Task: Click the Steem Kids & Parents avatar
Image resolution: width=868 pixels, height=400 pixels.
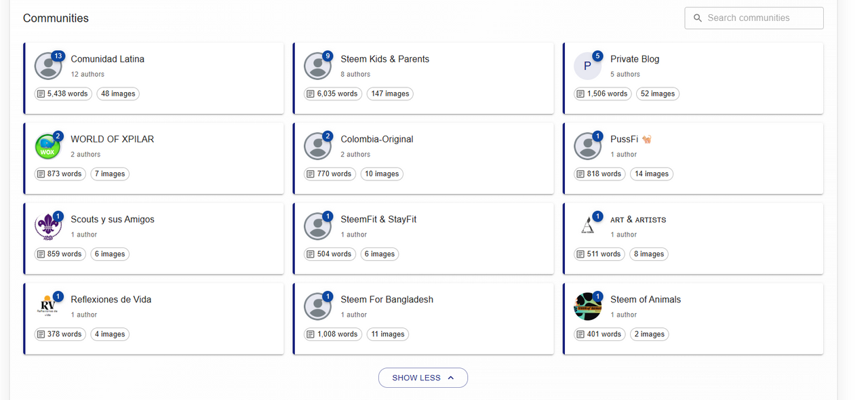Action: [317, 66]
